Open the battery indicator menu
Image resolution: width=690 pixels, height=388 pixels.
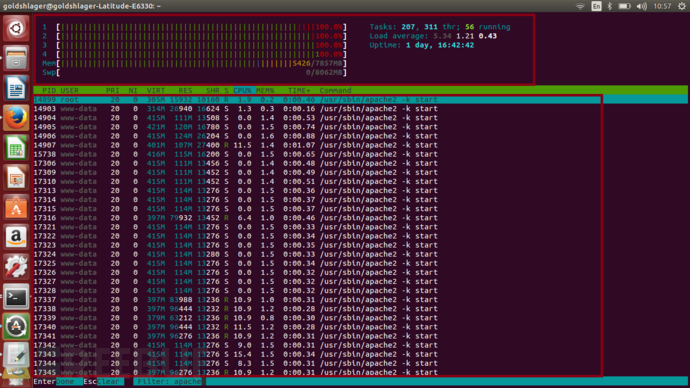pos(624,6)
